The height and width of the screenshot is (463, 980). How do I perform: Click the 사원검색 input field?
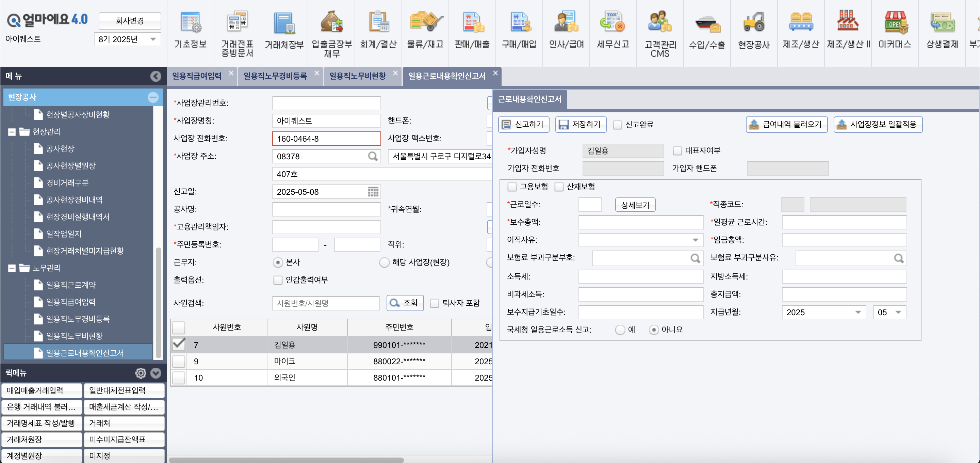(x=325, y=303)
